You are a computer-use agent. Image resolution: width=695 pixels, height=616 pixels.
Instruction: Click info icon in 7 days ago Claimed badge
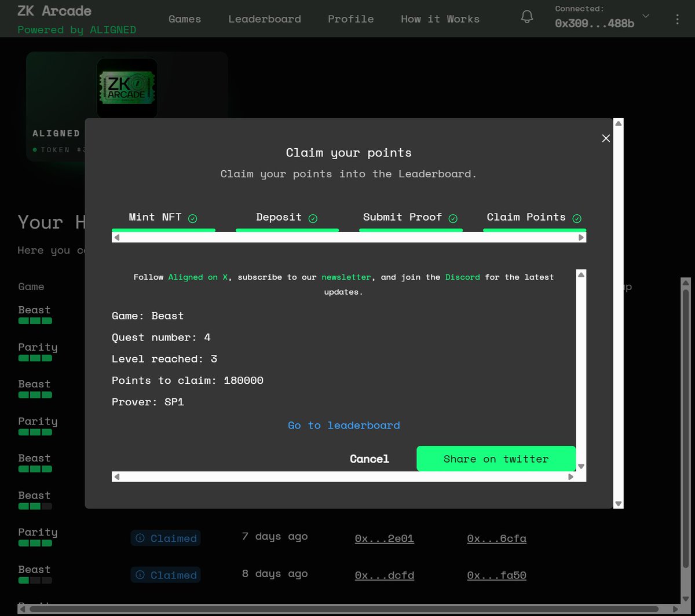(x=140, y=538)
